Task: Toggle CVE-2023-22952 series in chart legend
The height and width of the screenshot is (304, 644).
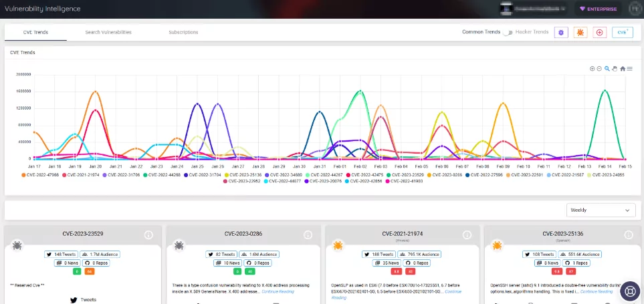Action: [x=243, y=181]
